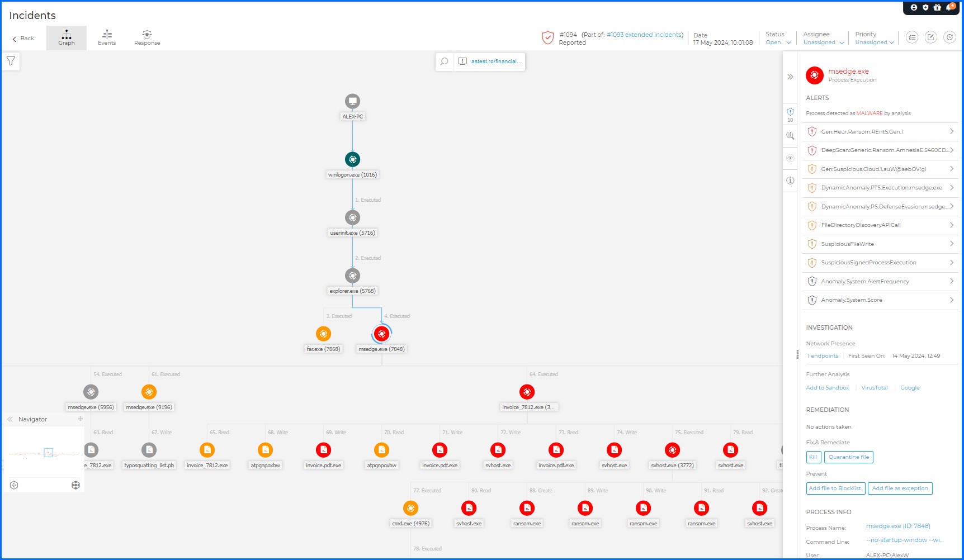
Task: Select the winlogon.exe (1016) process node
Action: 352,159
